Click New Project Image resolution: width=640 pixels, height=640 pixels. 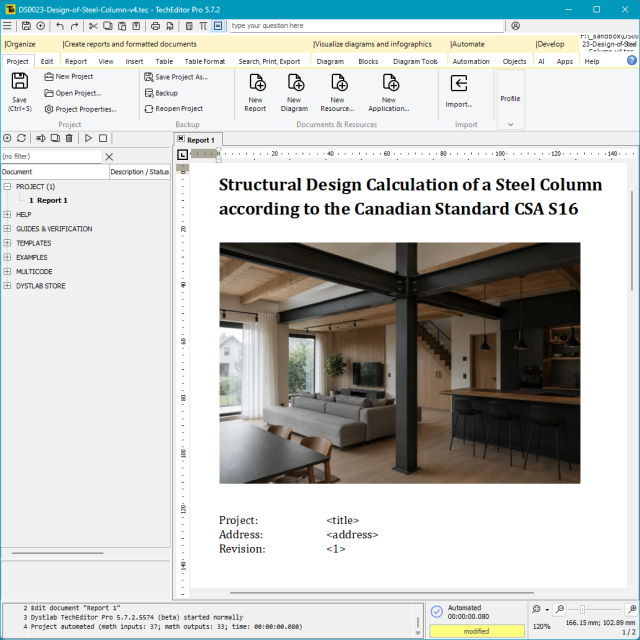[69, 77]
